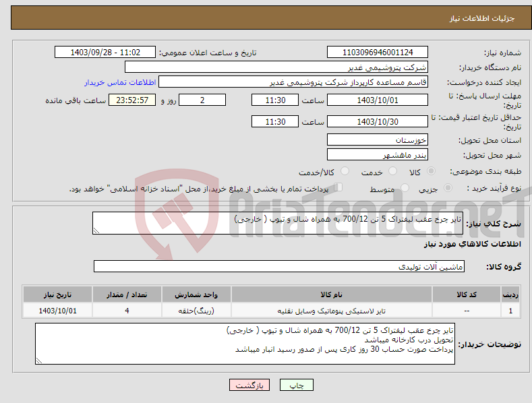Click the resize handle of description textarea
Viewport: 532px width, 403px height.
(x=96, y=230)
